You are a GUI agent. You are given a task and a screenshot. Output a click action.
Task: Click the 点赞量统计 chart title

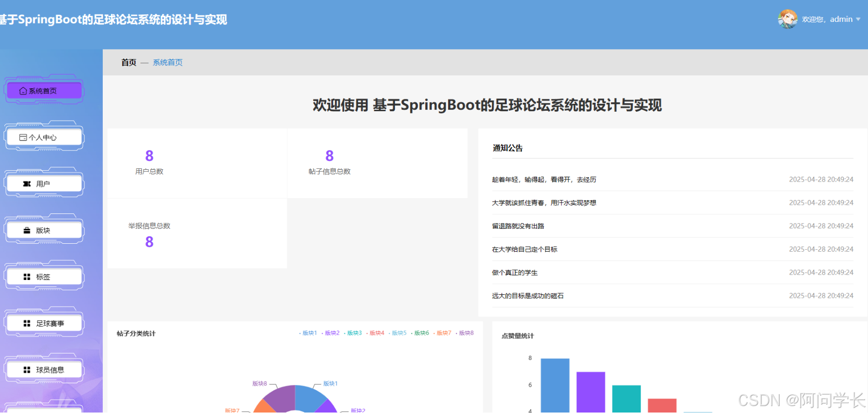pyautogui.click(x=518, y=336)
